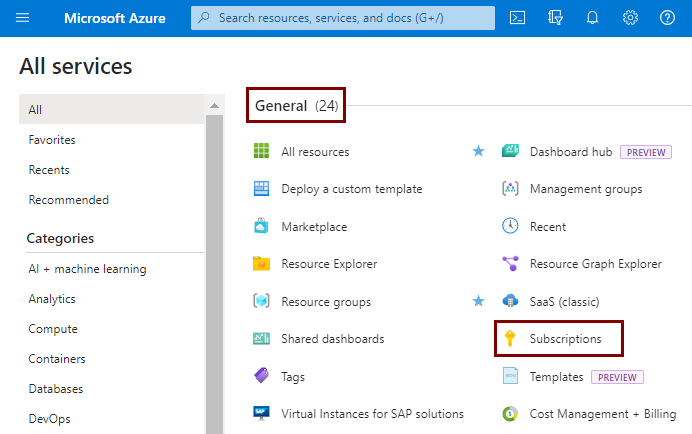Click the Management groups icon
This screenshot has width=692, height=434.
[510, 189]
